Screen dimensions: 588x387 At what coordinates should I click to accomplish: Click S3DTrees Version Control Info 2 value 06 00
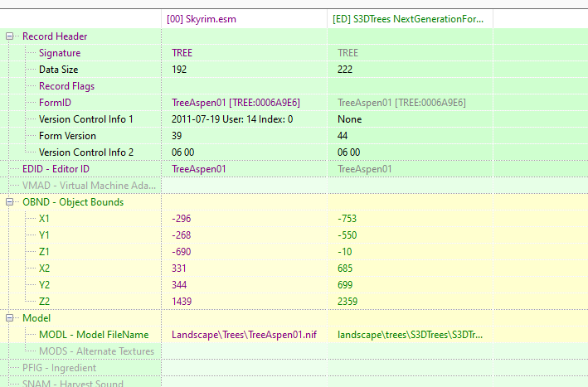tap(348, 152)
